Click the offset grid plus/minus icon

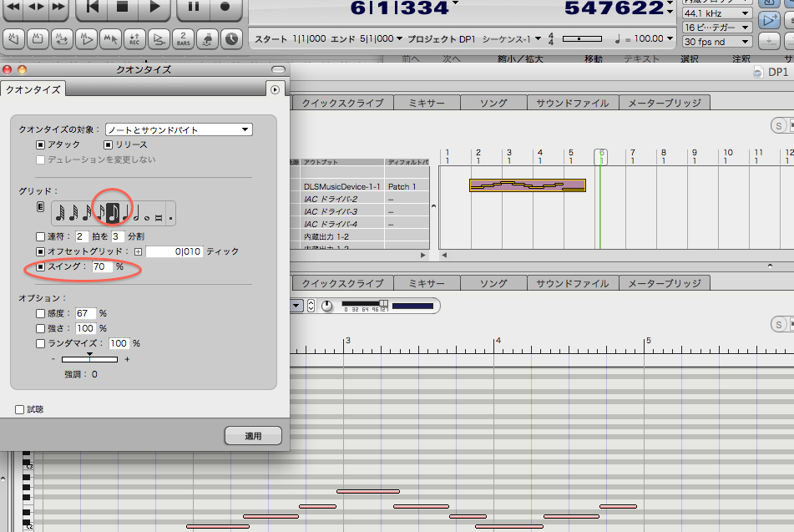point(138,251)
